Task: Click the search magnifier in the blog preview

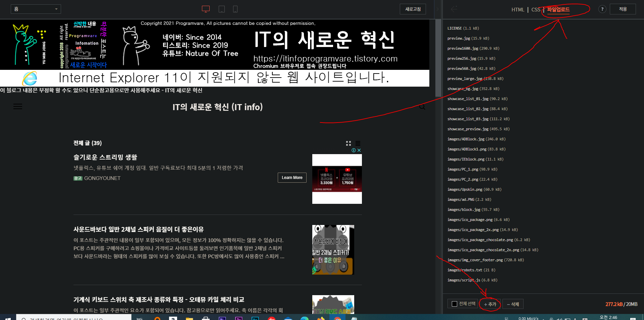Action: (422, 107)
